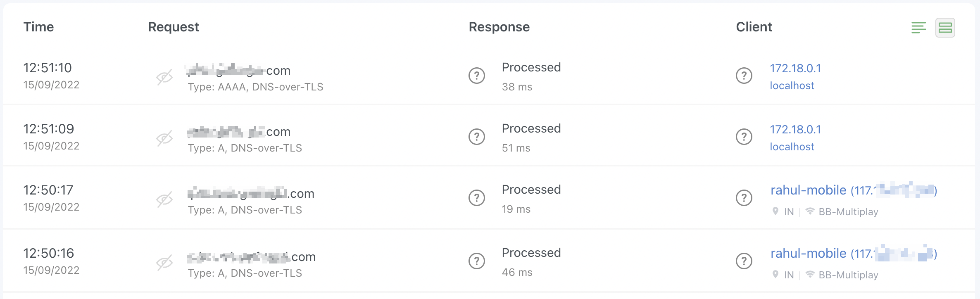Image resolution: width=980 pixels, height=299 pixels.
Task: Select the rahul-mobile client name
Action: coord(808,190)
